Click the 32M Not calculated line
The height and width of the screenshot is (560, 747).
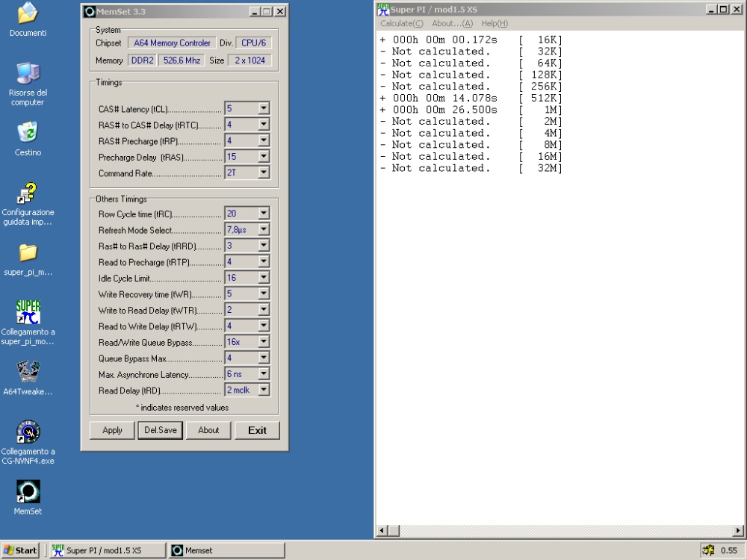tap(471, 168)
